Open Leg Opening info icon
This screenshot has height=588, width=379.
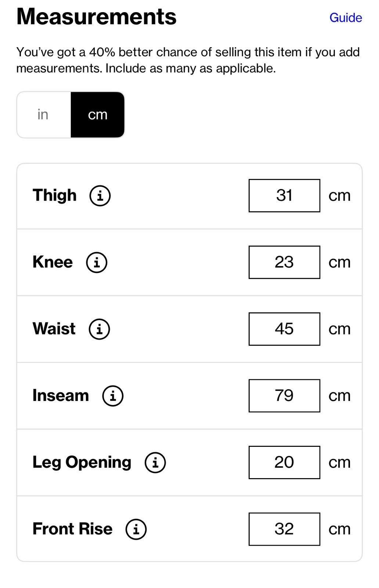(x=155, y=462)
